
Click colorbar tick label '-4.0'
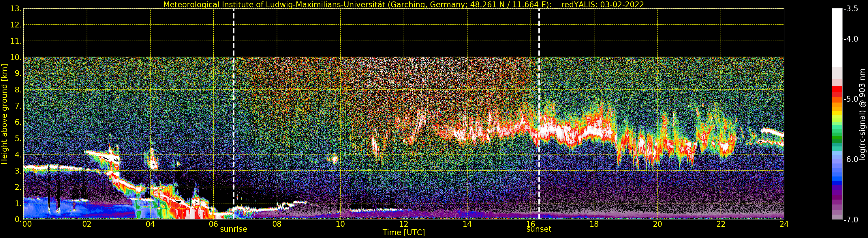(851, 39)
